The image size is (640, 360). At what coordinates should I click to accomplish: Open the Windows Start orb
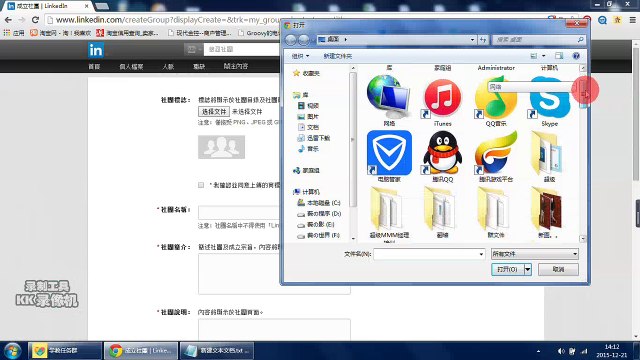(x=12, y=351)
